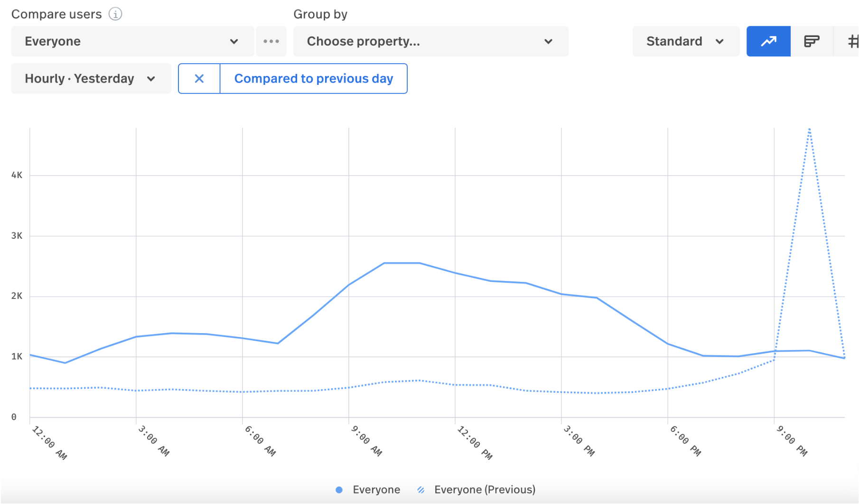Image resolution: width=859 pixels, height=504 pixels.
Task: Click the Compared to previous day button
Action: (x=313, y=79)
